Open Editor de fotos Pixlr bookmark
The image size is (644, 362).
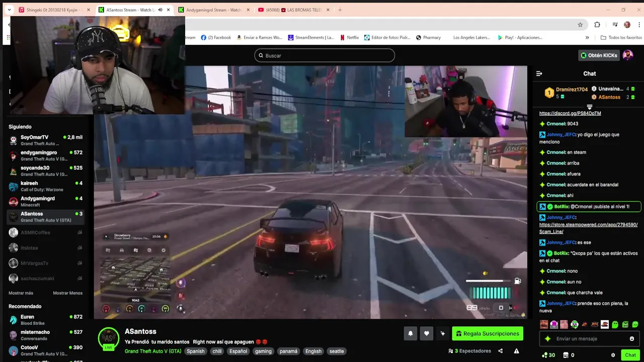click(387, 37)
